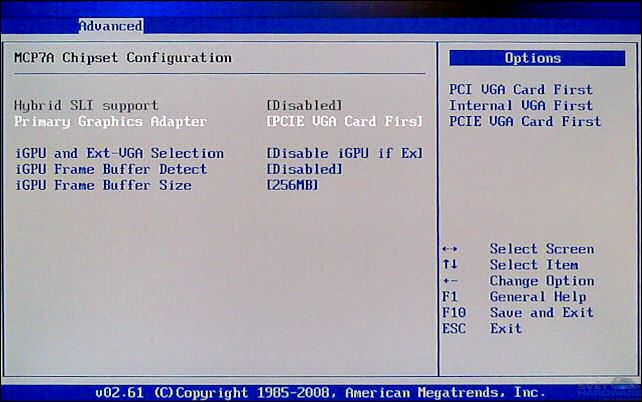Toggle the Hybrid SLI support Disabled value
This screenshot has width=642, height=402.
(305, 105)
